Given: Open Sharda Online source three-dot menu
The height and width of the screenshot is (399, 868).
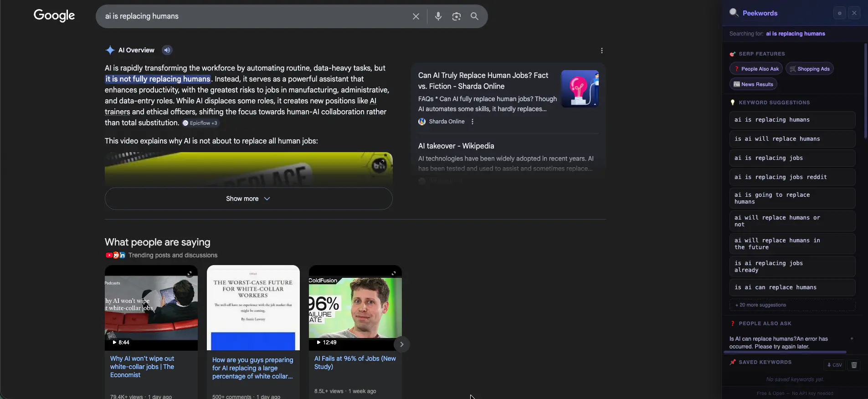Looking at the screenshot, I should pos(473,122).
